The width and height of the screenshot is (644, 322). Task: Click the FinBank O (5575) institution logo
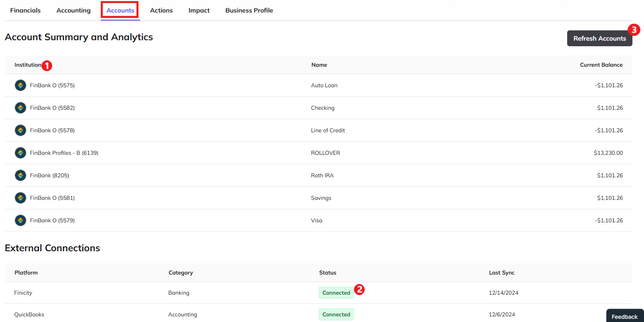coord(21,85)
